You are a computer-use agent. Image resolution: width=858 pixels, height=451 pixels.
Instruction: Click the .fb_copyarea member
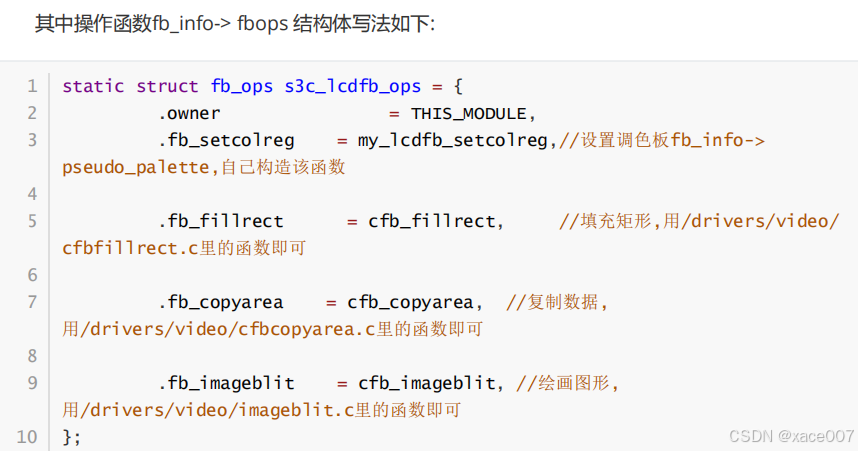[221, 302]
